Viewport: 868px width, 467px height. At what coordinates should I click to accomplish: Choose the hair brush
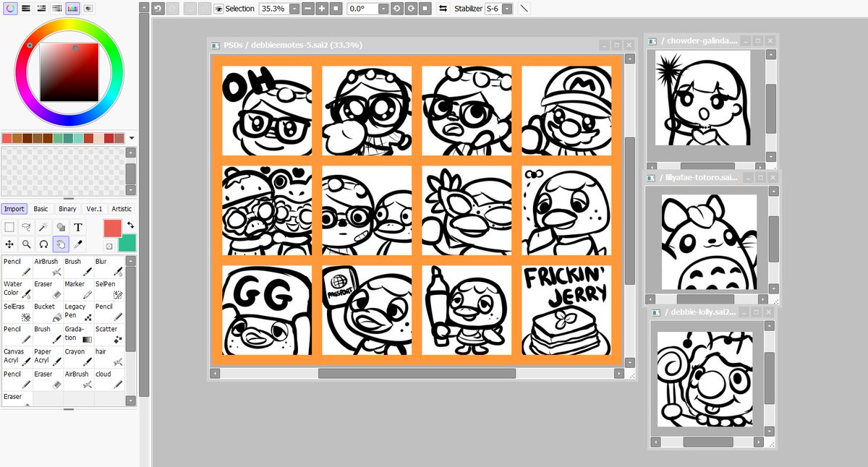tap(109, 356)
